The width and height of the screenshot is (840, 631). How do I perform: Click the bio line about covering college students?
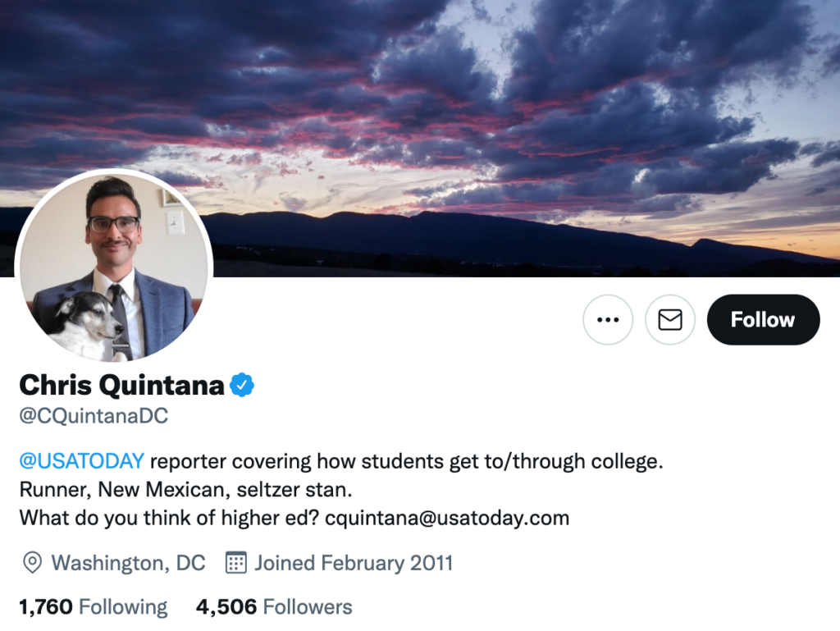(406, 461)
